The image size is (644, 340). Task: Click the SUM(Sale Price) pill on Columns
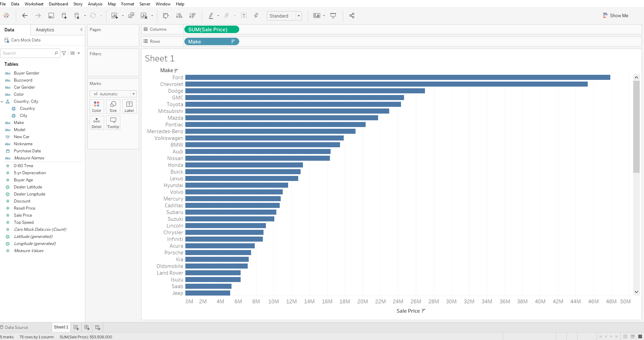212,30
